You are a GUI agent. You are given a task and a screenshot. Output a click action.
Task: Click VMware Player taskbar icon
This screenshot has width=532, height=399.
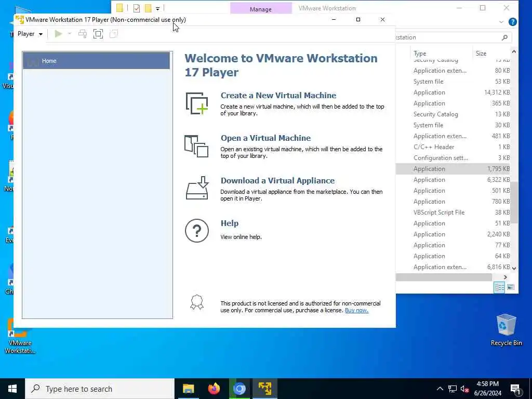pos(264,389)
